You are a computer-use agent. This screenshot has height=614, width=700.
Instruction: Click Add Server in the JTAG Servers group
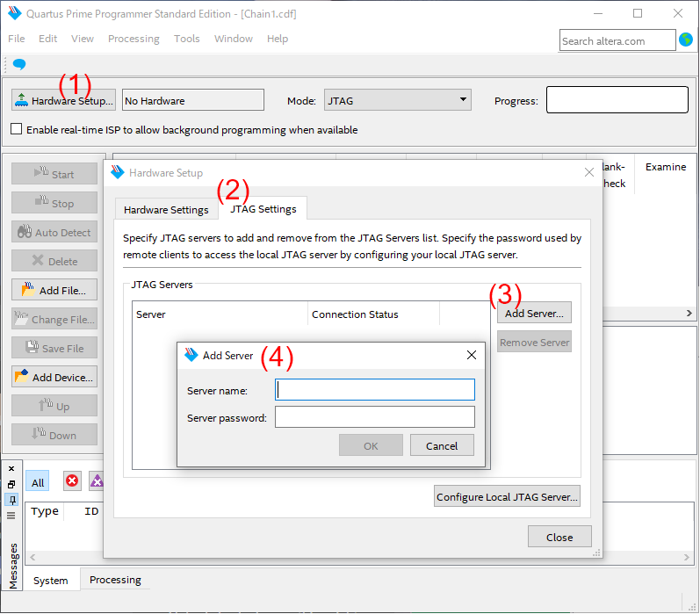tap(534, 313)
